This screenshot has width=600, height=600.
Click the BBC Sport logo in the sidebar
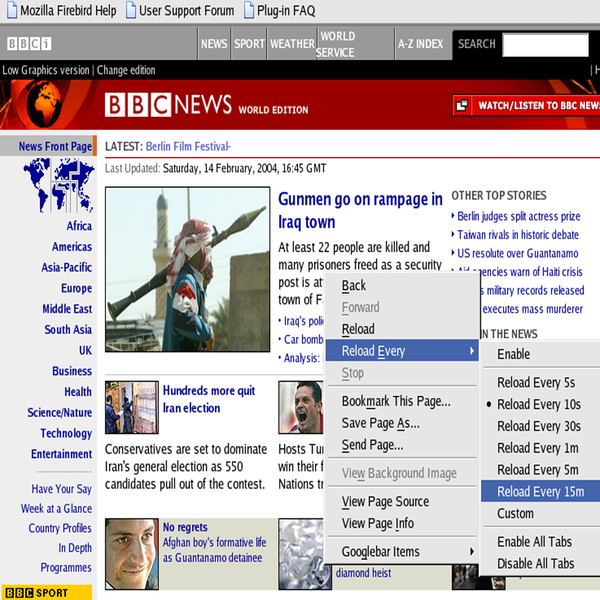(x=47, y=592)
